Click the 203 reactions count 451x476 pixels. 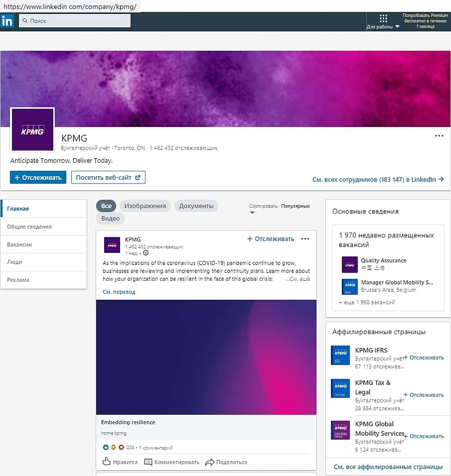pyautogui.click(x=130, y=448)
